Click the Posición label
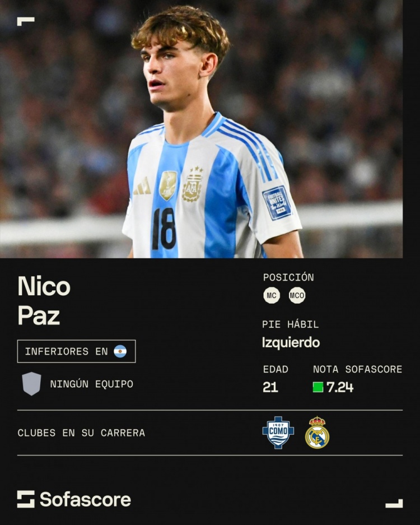 288,277
